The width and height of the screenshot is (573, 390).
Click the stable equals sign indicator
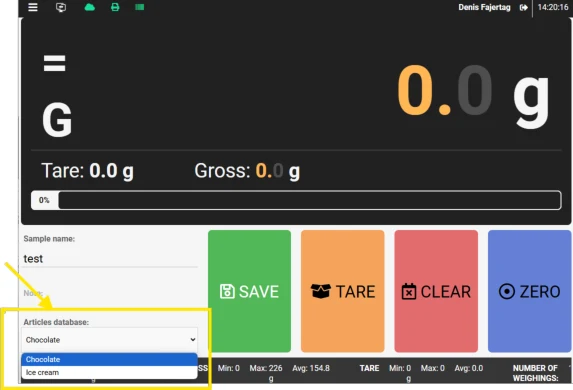tap(54, 63)
